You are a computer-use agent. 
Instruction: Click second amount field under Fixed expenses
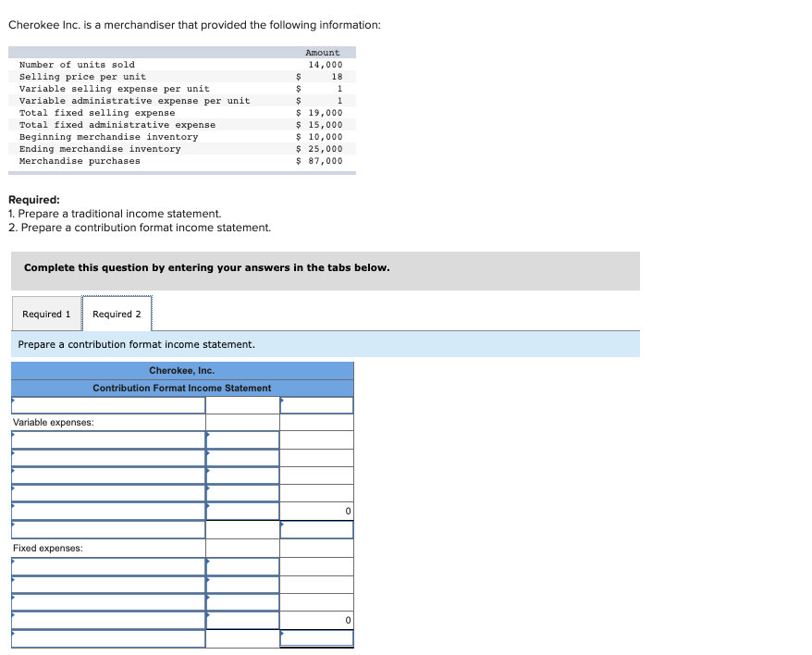tap(242, 585)
